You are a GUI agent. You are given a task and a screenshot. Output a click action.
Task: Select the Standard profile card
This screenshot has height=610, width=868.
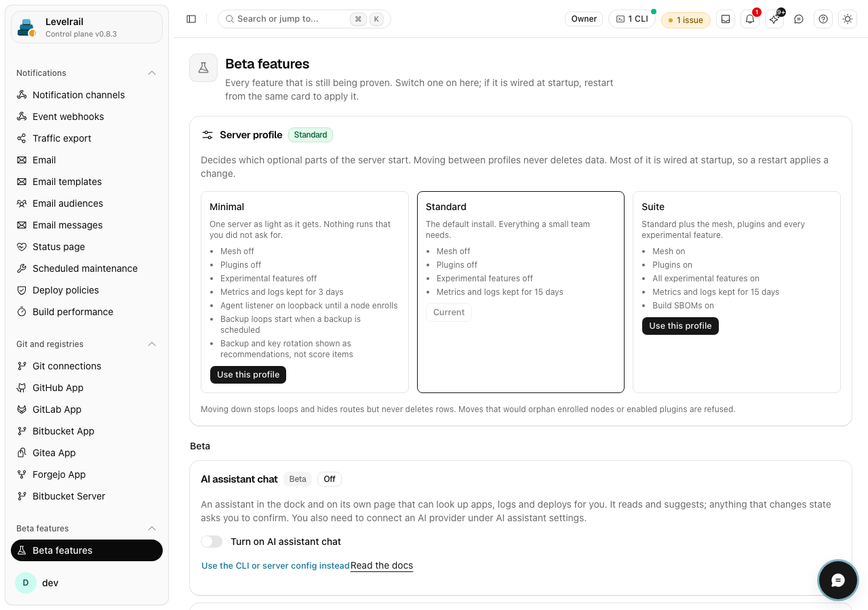click(x=521, y=292)
